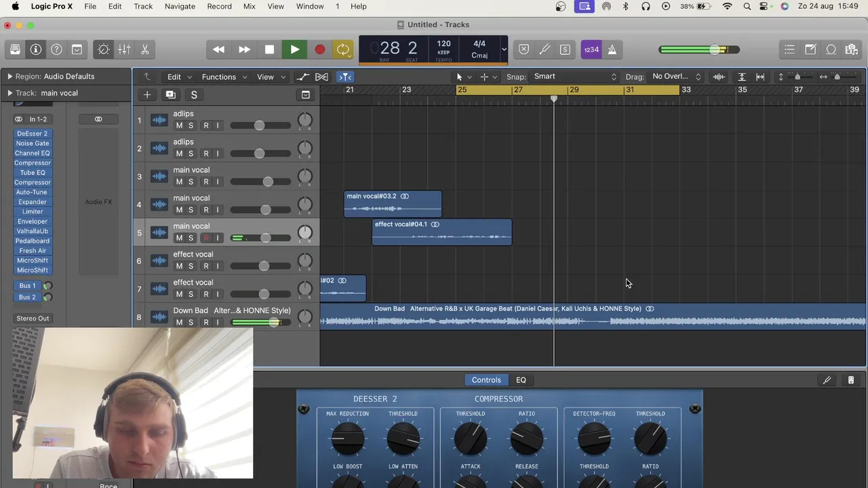Toggle global Solo S in track header
868x488 pixels.
click(194, 95)
